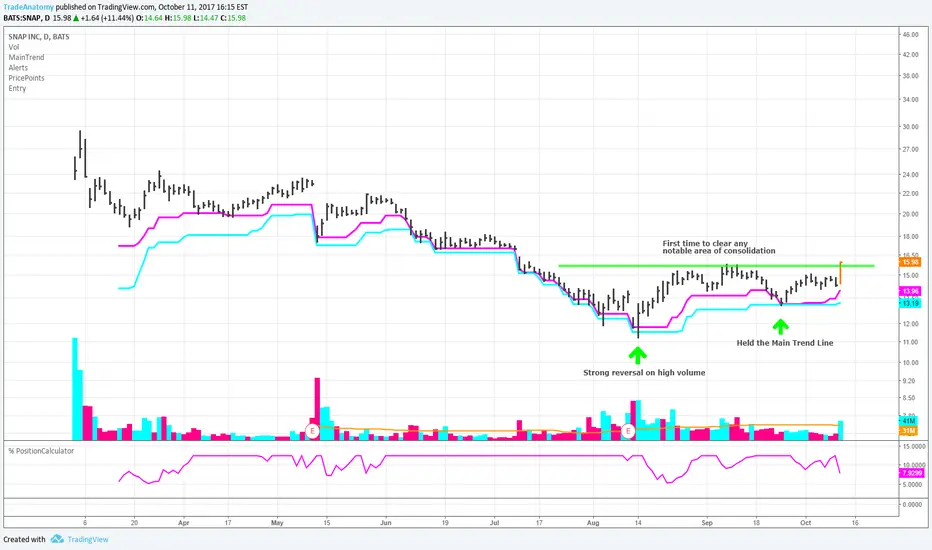Screen dimensions: 932x550
Task: Click green arrow above Strong reversal text
Action: (x=637, y=355)
